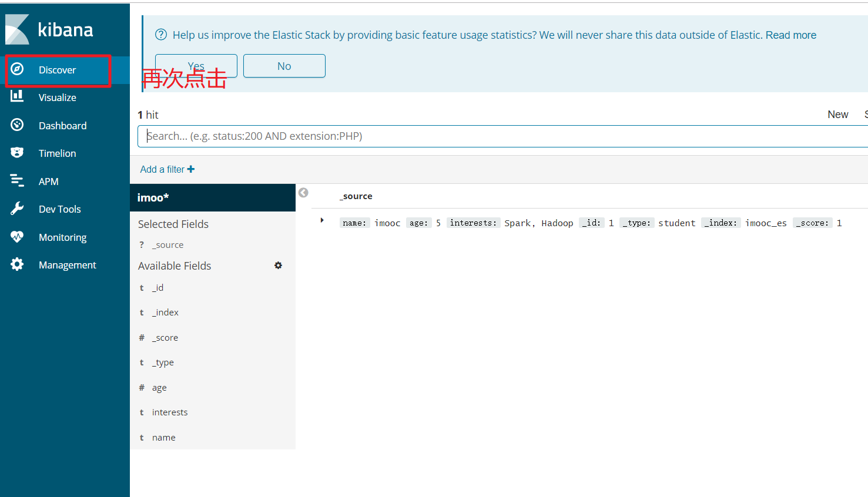Click the interests: label in the document
This screenshot has height=497, width=868.
(x=474, y=223)
